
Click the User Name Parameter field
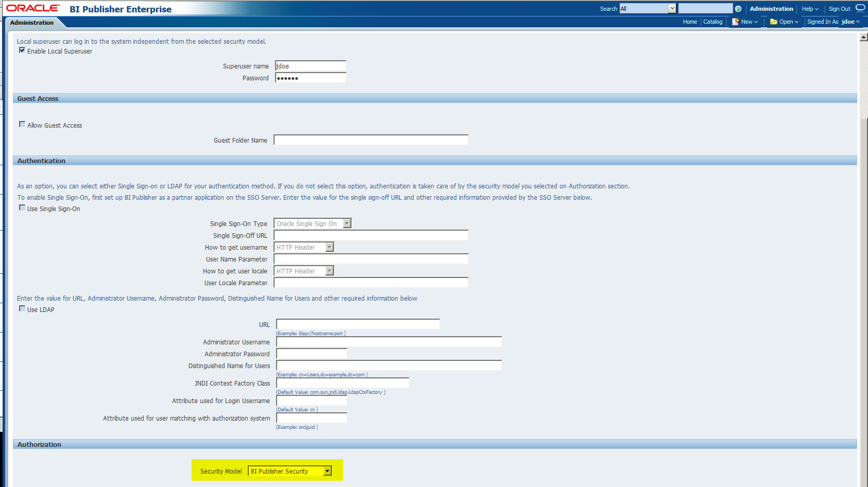[x=371, y=259]
